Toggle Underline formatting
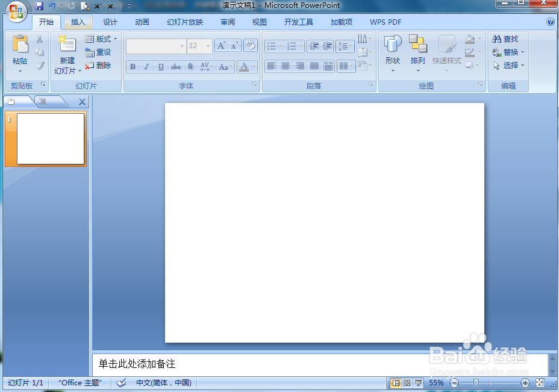This screenshot has width=559, height=392. 161,67
